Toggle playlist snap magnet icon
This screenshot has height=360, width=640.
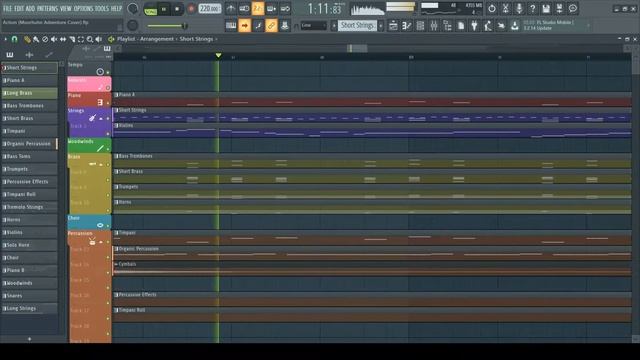(x=14, y=39)
